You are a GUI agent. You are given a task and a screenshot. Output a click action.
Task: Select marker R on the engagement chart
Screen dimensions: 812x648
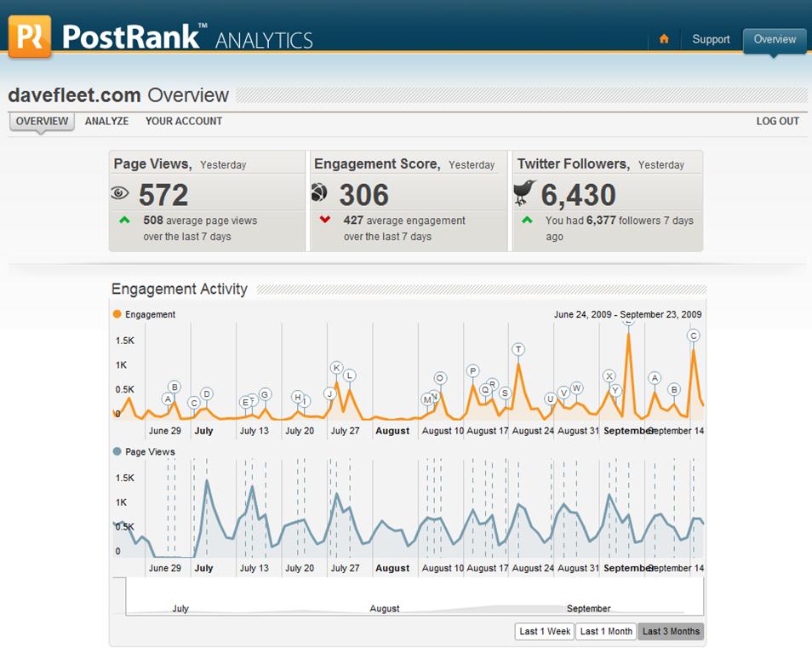(493, 384)
